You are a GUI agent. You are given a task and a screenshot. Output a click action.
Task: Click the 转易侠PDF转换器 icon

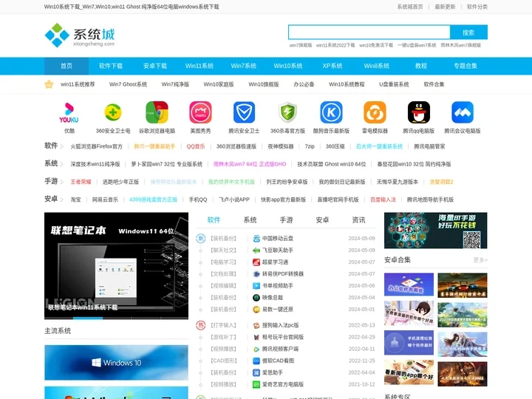click(256, 274)
